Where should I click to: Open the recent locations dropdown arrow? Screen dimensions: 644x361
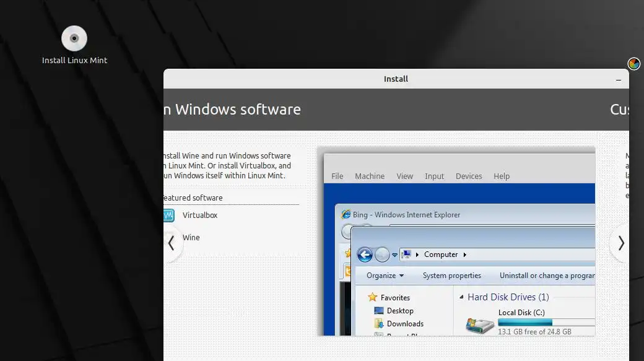394,255
